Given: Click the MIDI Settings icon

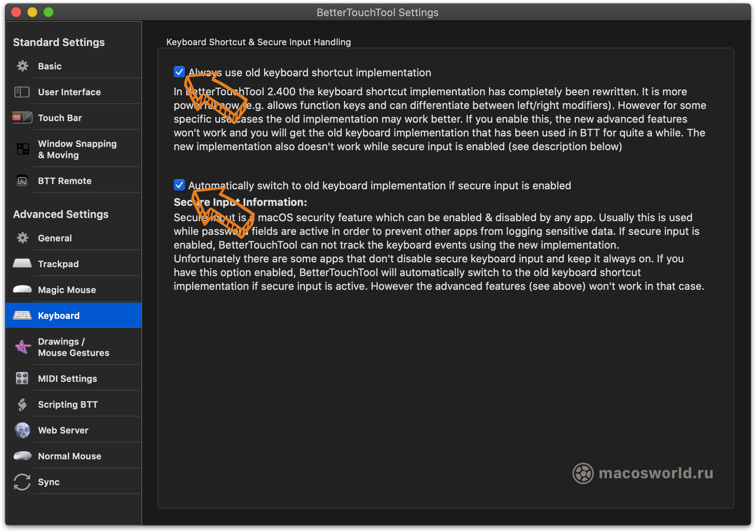Looking at the screenshot, I should click(22, 378).
